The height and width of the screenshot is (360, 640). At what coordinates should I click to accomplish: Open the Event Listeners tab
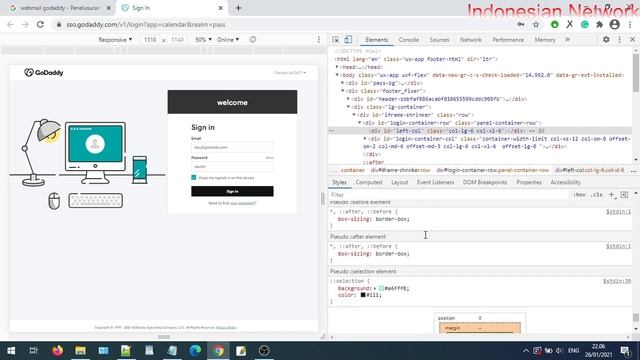pos(435,182)
